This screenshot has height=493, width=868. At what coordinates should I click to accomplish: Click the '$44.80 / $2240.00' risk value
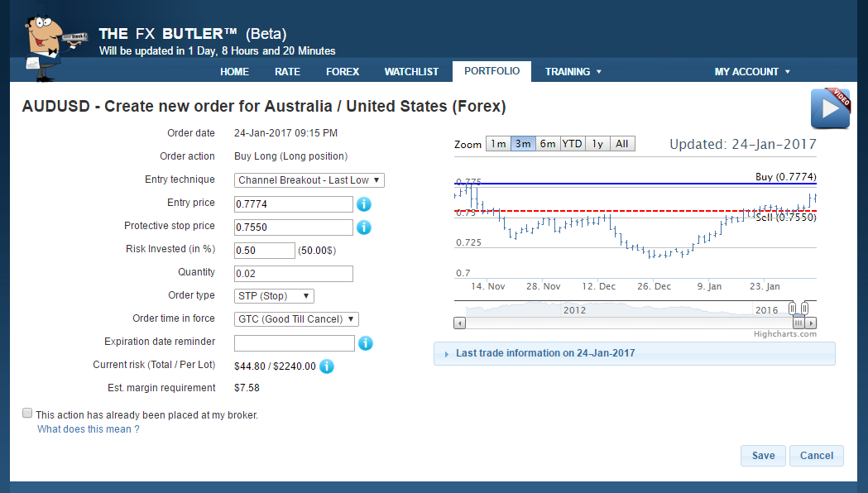pyautogui.click(x=275, y=366)
